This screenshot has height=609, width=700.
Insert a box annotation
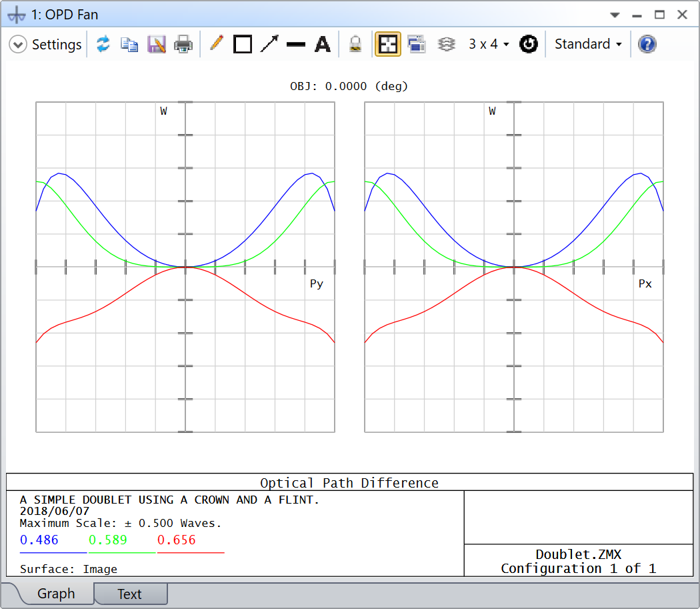(242, 44)
